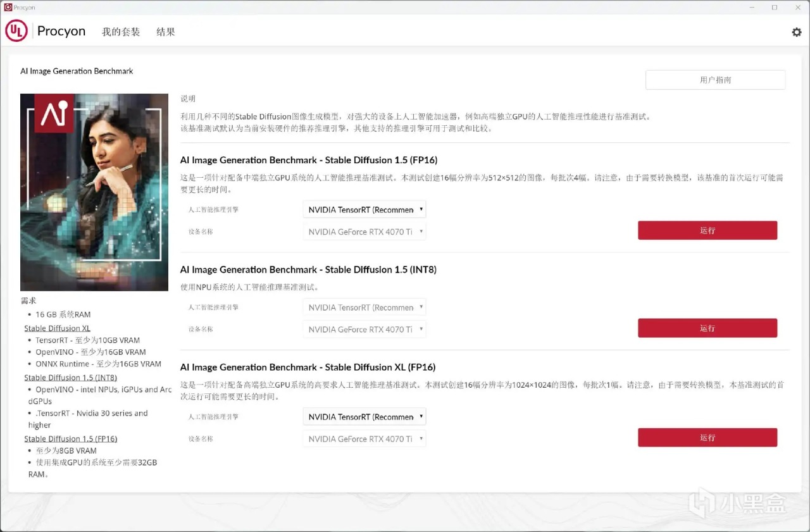Click 'ONNX Runtime - 至少为16GB VRAM' requirement

pyautogui.click(x=98, y=364)
